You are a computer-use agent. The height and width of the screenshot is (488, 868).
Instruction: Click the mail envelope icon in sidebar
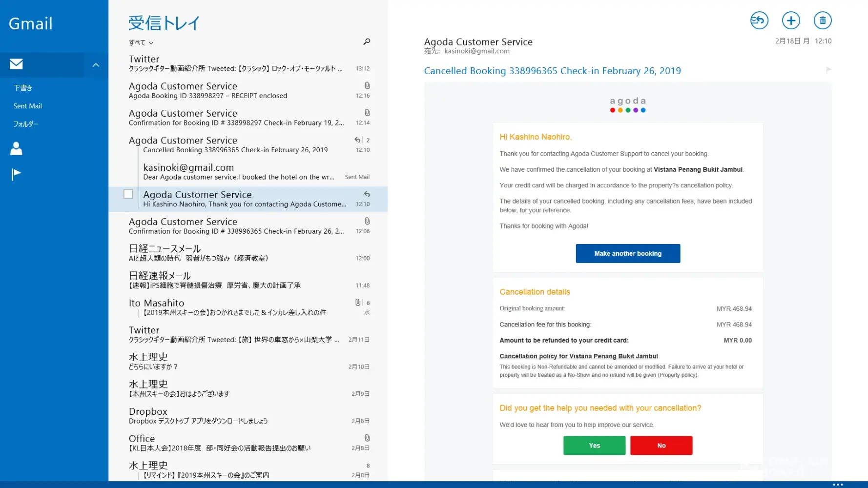16,64
